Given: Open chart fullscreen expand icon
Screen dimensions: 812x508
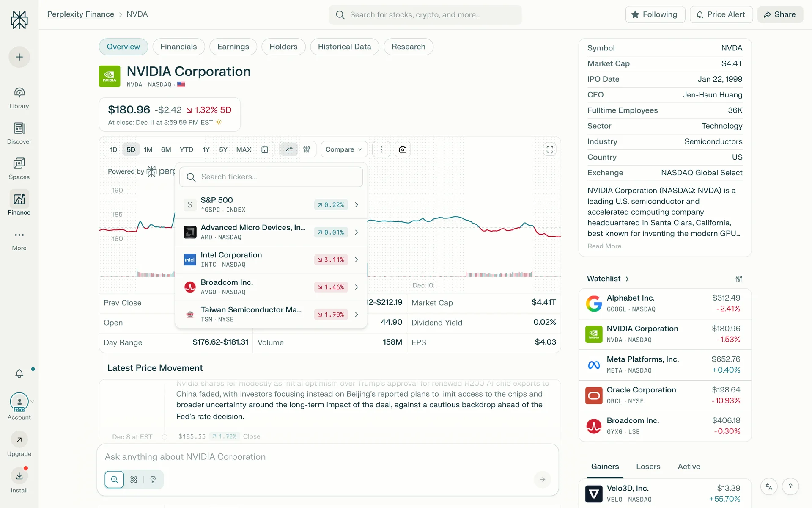Looking at the screenshot, I should [549, 149].
